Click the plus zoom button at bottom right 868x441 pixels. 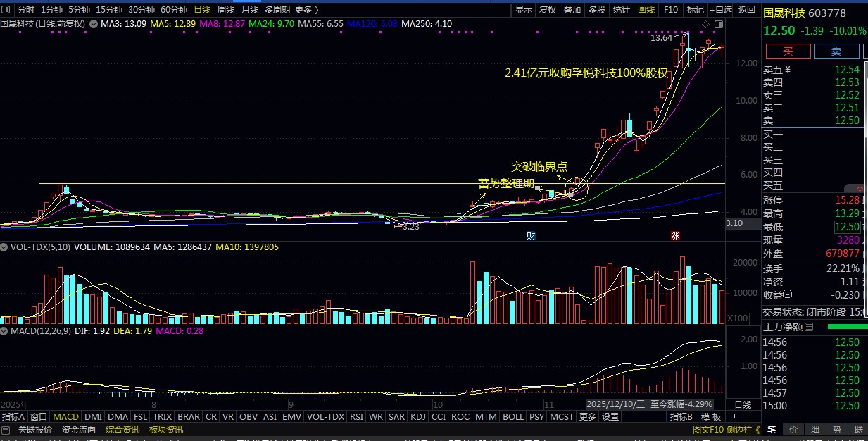(x=735, y=417)
